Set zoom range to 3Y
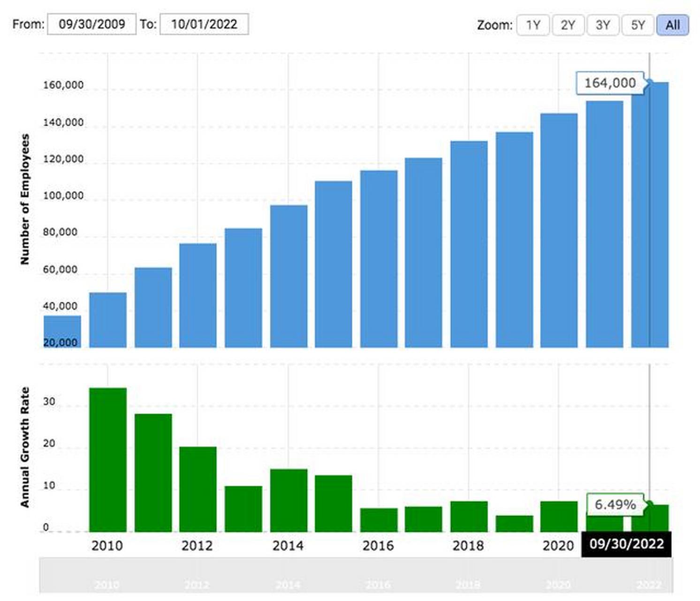Screen dimensions: 700x601 603,25
